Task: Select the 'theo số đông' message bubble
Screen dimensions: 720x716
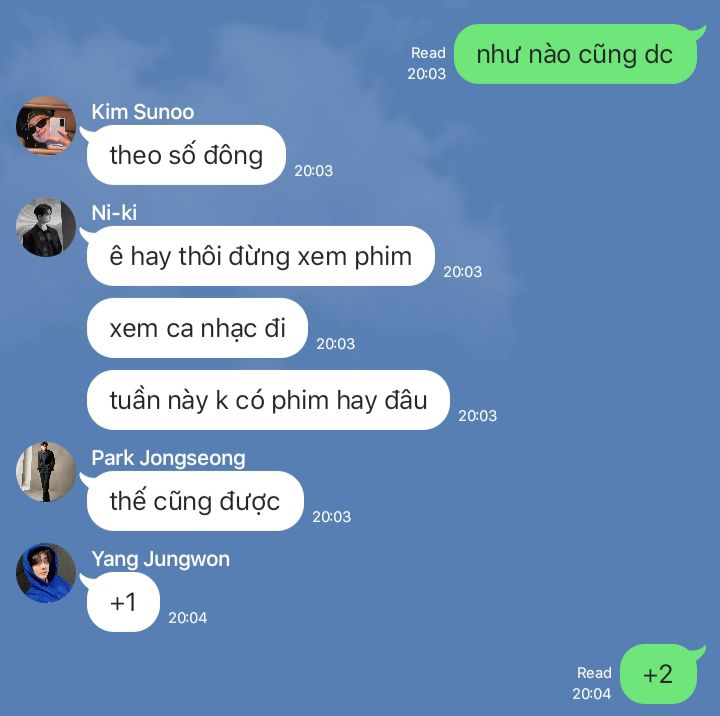Action: [186, 155]
